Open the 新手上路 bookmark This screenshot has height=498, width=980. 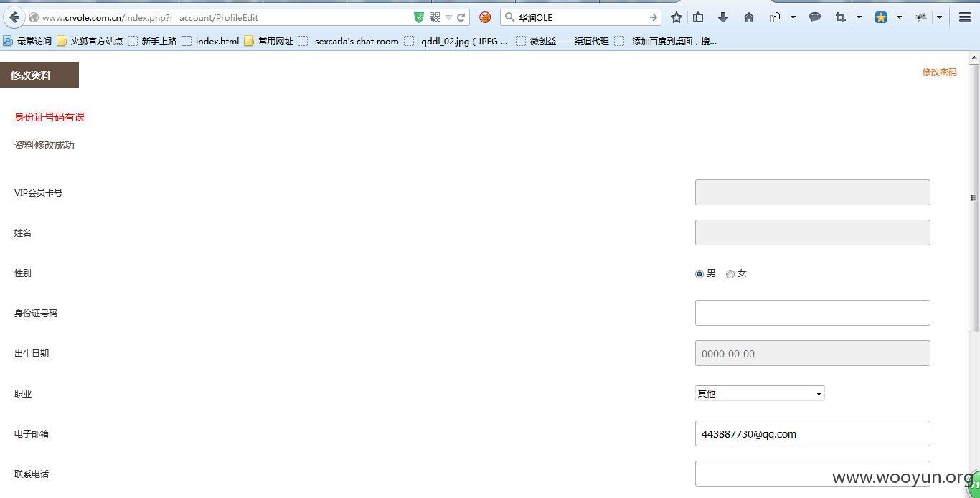tap(152, 42)
